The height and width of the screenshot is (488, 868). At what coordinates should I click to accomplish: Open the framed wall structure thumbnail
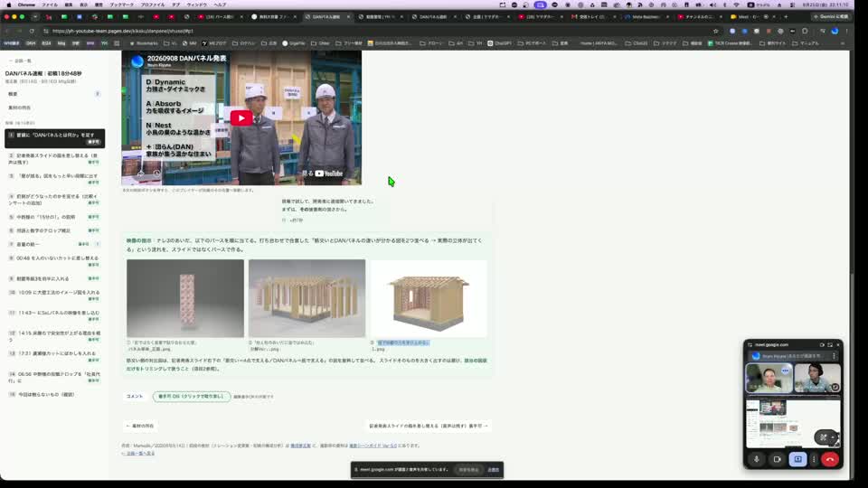307,298
